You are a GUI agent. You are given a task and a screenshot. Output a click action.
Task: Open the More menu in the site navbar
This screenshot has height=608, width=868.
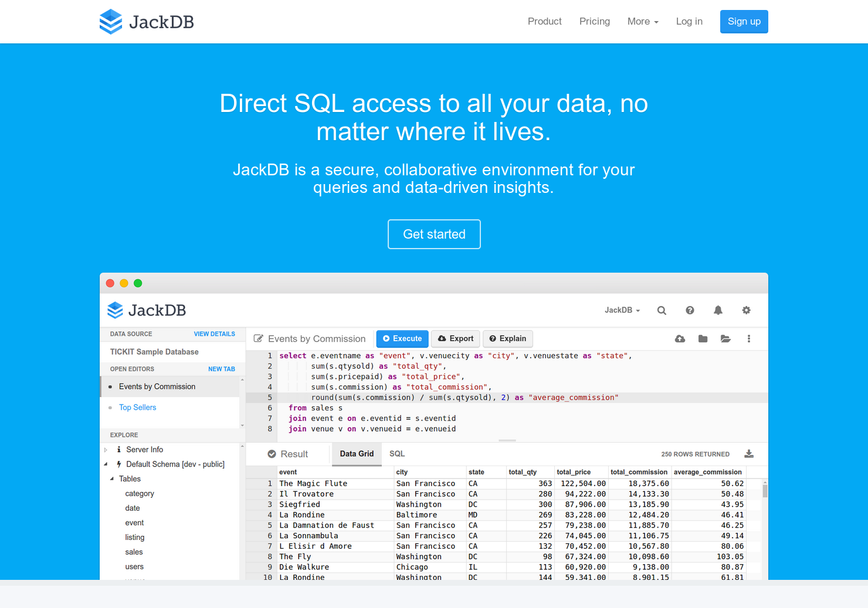click(x=642, y=21)
